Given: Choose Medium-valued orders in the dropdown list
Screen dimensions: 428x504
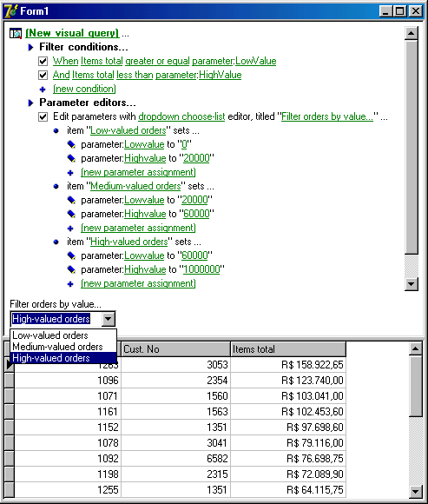Looking at the screenshot, I should pos(63,347).
